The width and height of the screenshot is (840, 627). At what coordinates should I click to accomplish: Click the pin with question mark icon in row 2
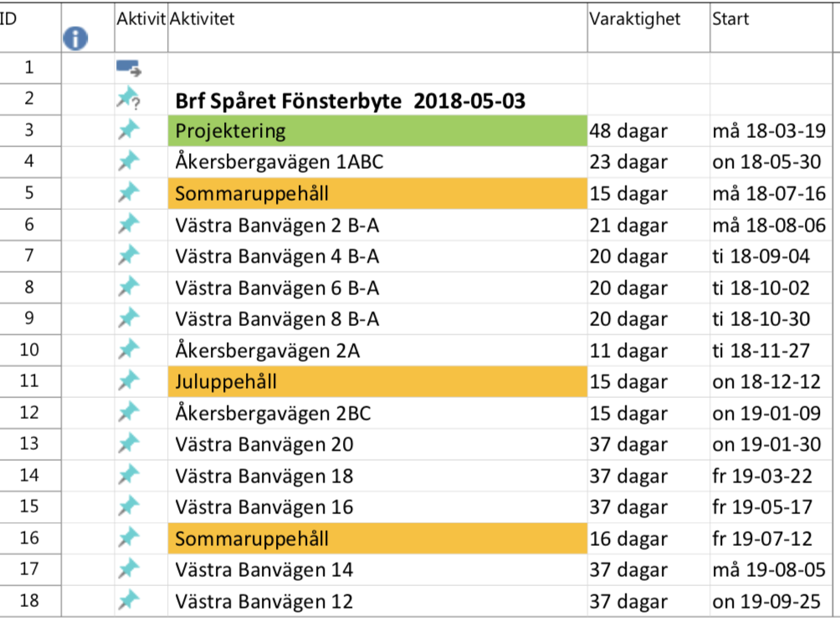(128, 99)
